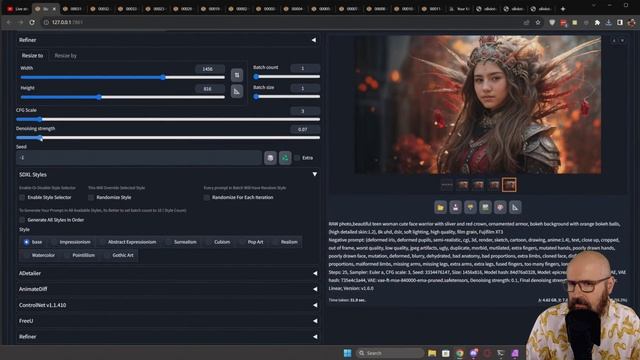Click the white window icon in the taskbar
Image resolution: width=640 pixels, height=360 pixels.
446,353
